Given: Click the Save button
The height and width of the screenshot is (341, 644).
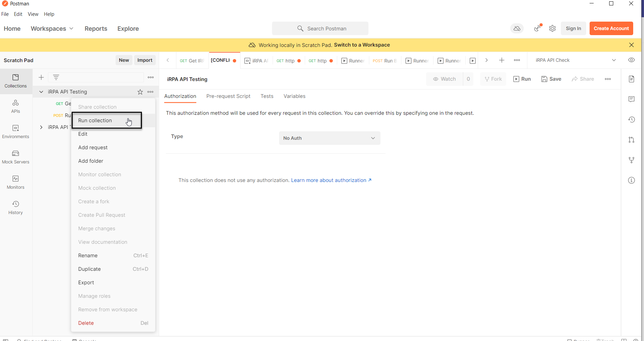Looking at the screenshot, I should pos(551,79).
